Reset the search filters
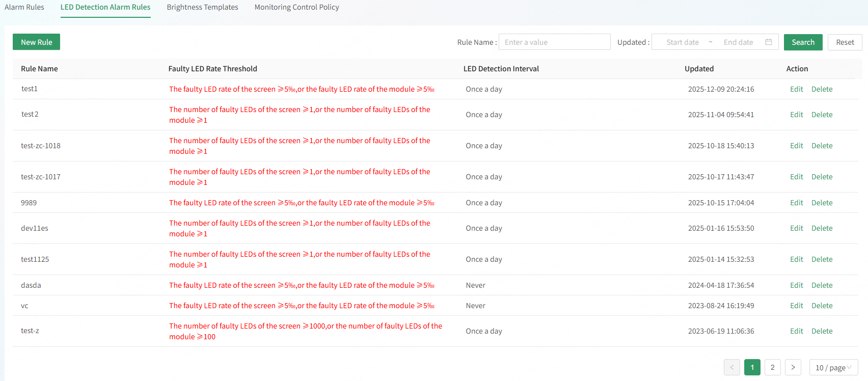The width and height of the screenshot is (868, 381). (x=845, y=42)
